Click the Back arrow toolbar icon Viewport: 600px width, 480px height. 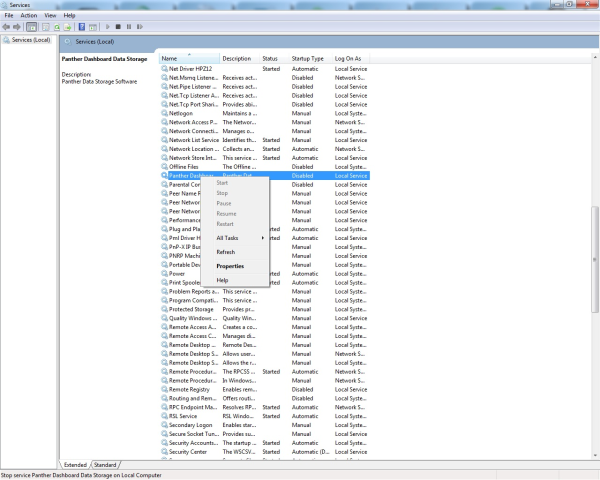(x=7, y=26)
